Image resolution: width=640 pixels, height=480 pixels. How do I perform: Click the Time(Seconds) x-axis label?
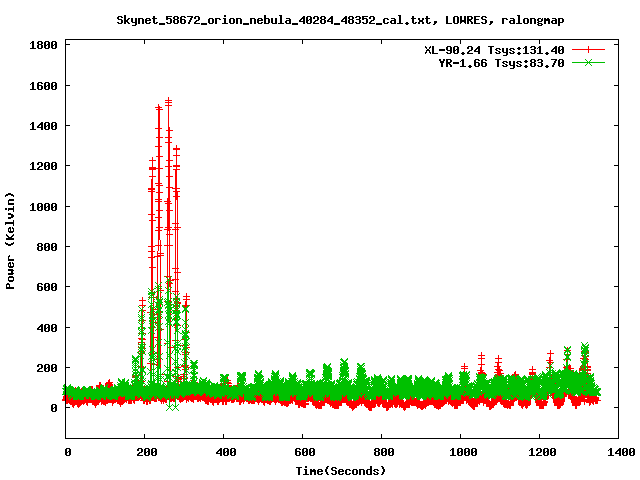(x=341, y=471)
